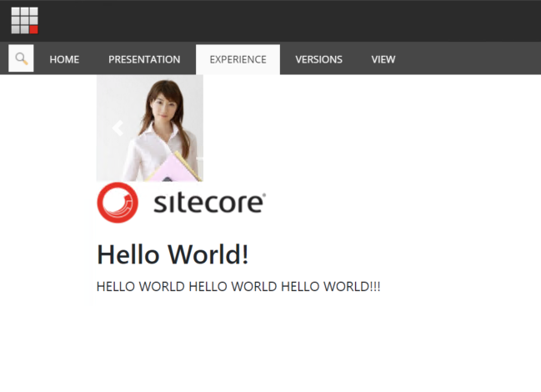541x392 pixels.
Task: Open the PRESENTATION ribbon tab
Action: 144,59
